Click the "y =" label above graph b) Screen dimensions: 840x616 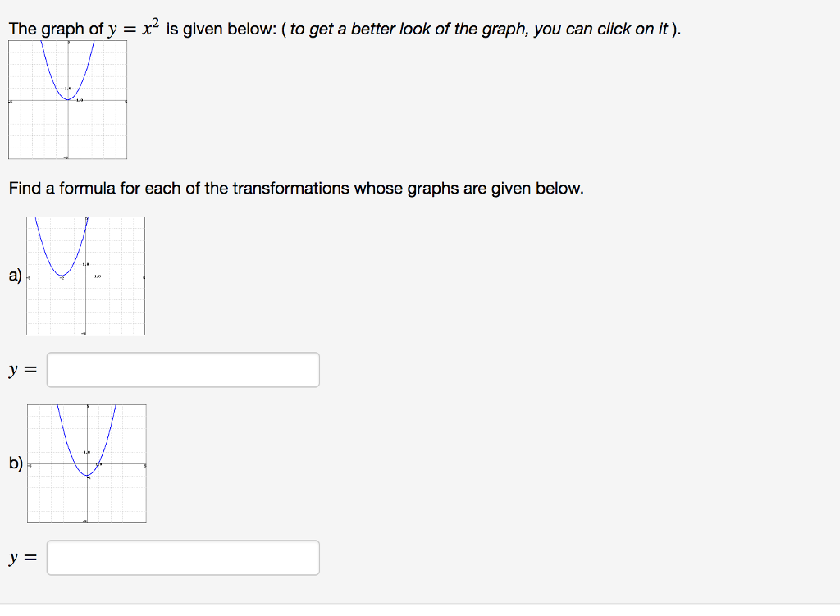(x=23, y=370)
